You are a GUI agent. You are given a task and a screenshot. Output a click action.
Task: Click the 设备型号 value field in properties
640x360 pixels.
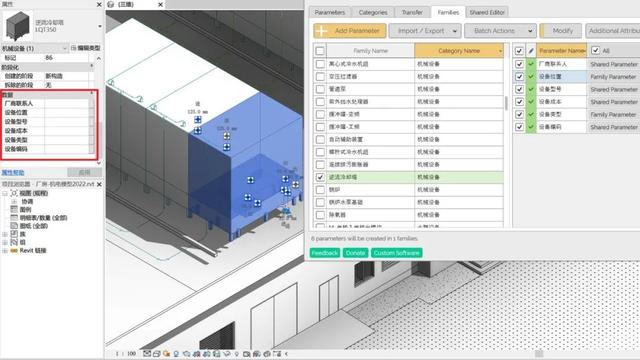tap(67, 122)
